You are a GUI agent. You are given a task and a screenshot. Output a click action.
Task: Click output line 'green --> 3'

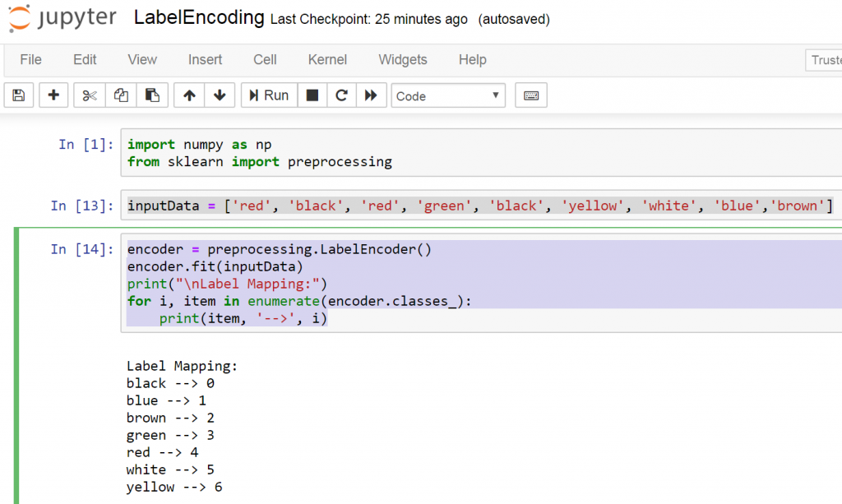pos(170,435)
